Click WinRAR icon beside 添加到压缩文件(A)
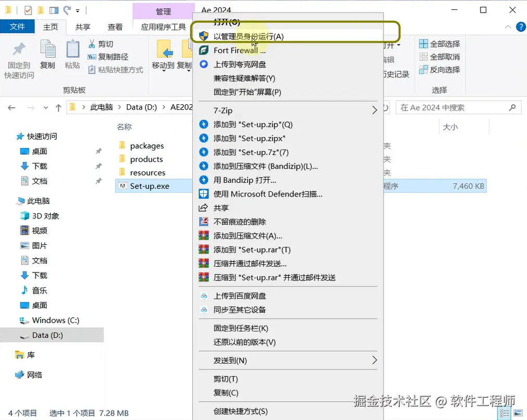The image size is (527, 420). [204, 236]
